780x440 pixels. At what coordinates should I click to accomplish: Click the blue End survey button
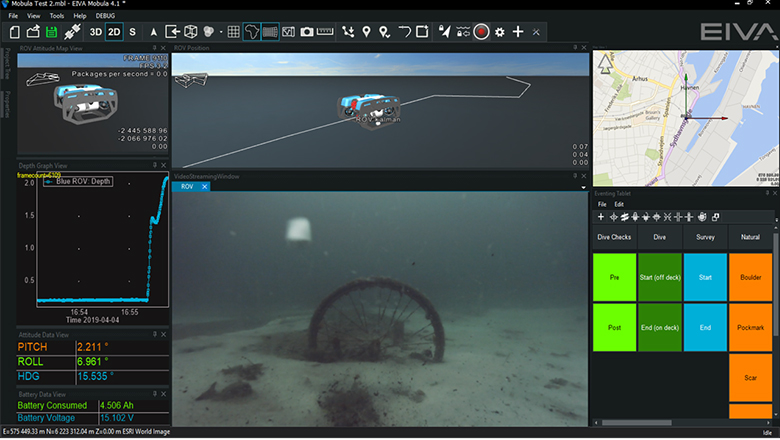pos(705,328)
